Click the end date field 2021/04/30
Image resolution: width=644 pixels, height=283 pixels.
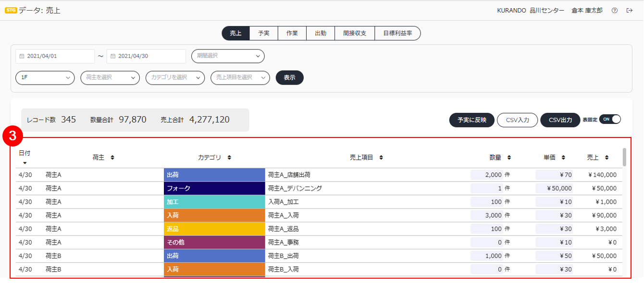pyautogui.click(x=146, y=56)
